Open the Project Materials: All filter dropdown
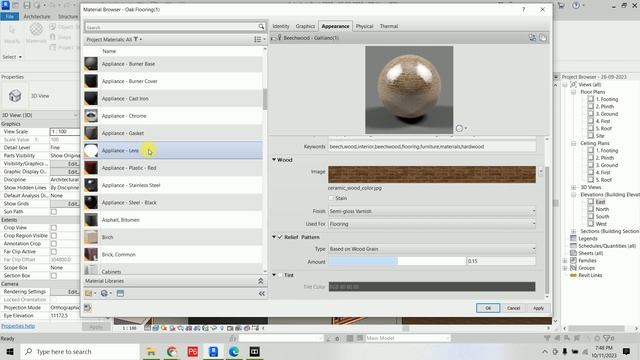The height and width of the screenshot is (360, 640). (114, 40)
